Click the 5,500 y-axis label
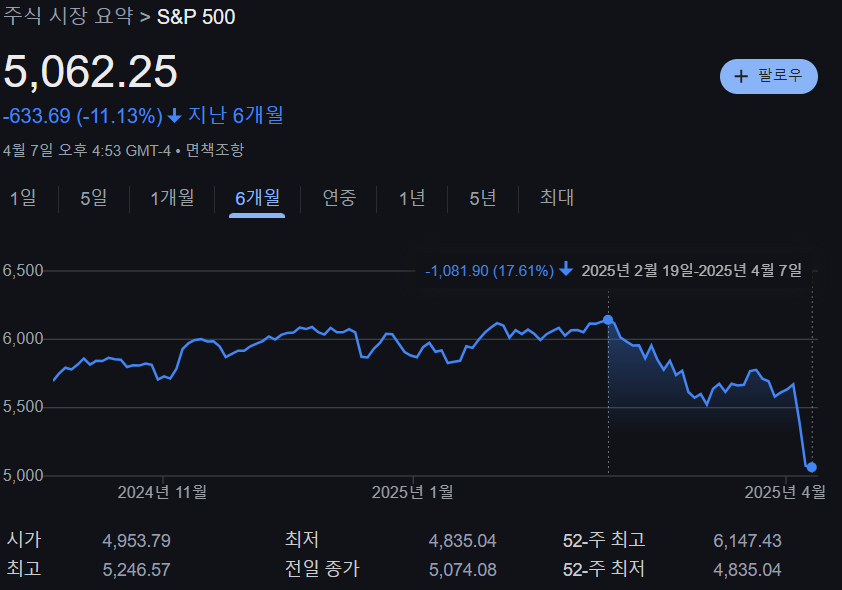 (x=23, y=407)
